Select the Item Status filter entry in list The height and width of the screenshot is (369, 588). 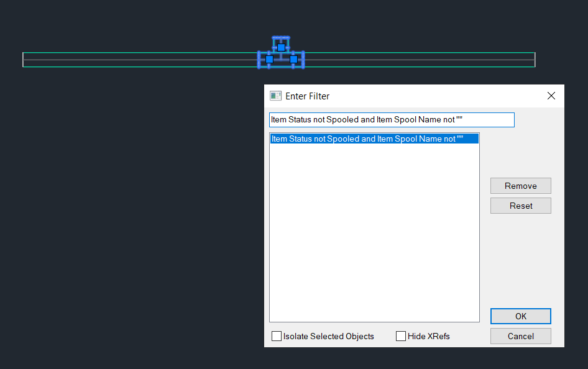click(374, 139)
